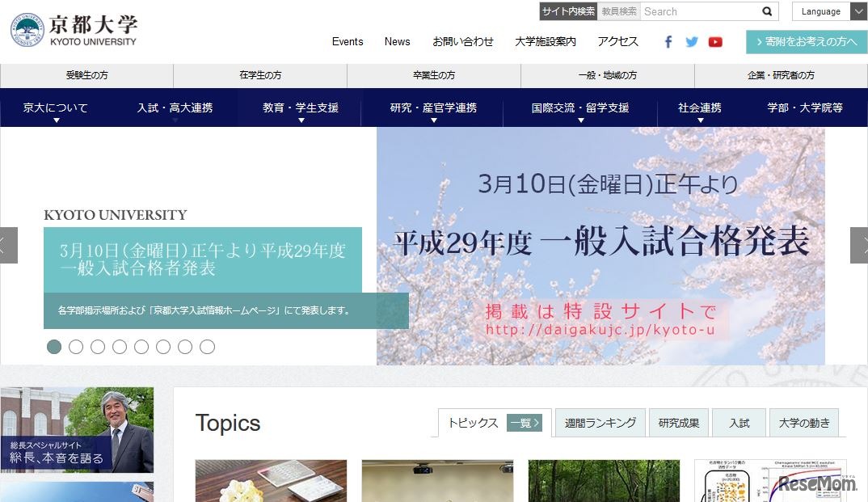Screen dimensions: 868x502
Task: Open the YouTube channel icon
Action: click(715, 42)
